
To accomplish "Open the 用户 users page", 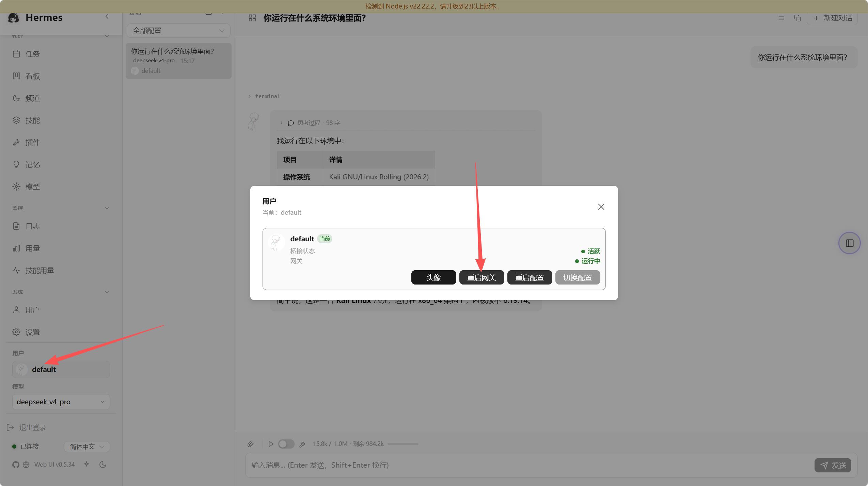I will point(61,310).
